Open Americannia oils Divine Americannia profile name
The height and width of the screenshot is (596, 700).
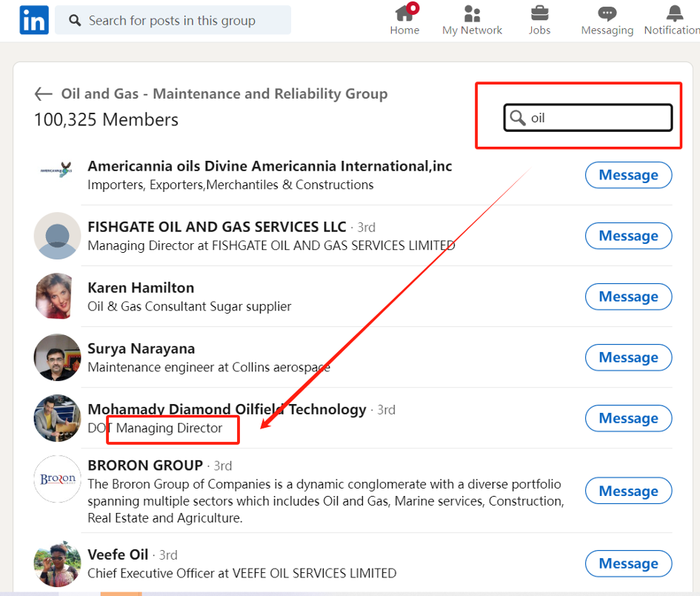270,166
